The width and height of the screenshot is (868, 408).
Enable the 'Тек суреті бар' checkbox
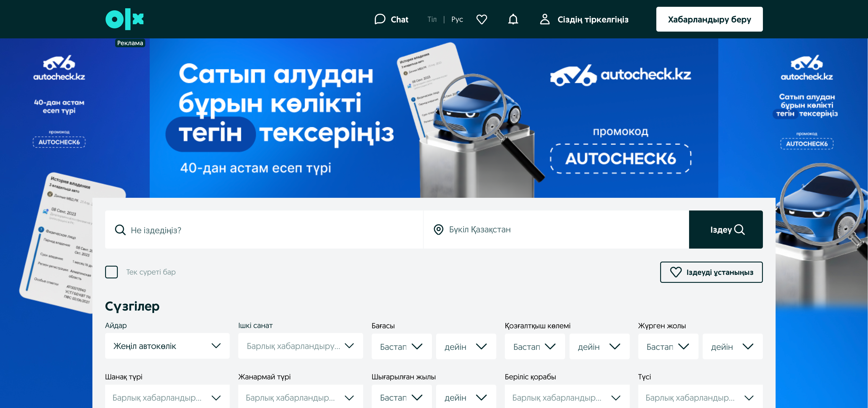[112, 272]
